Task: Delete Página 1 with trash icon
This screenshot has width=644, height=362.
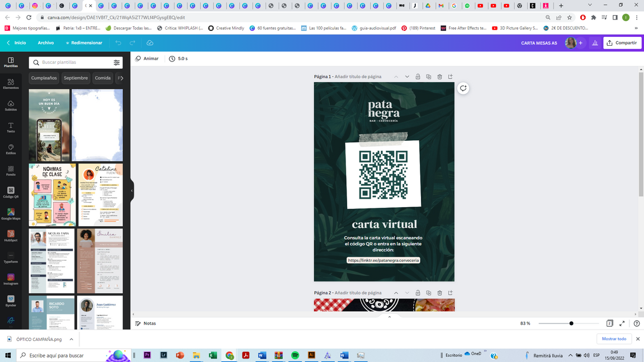Action: [439, 77]
